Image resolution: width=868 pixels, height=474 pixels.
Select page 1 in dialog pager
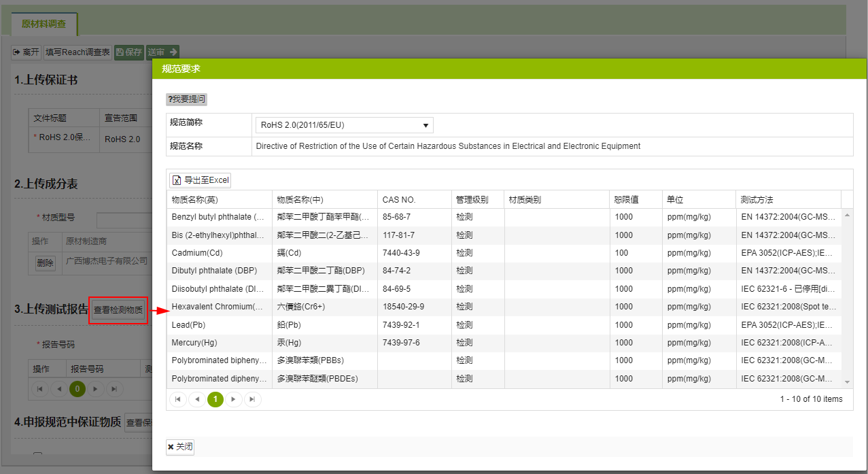tap(215, 399)
